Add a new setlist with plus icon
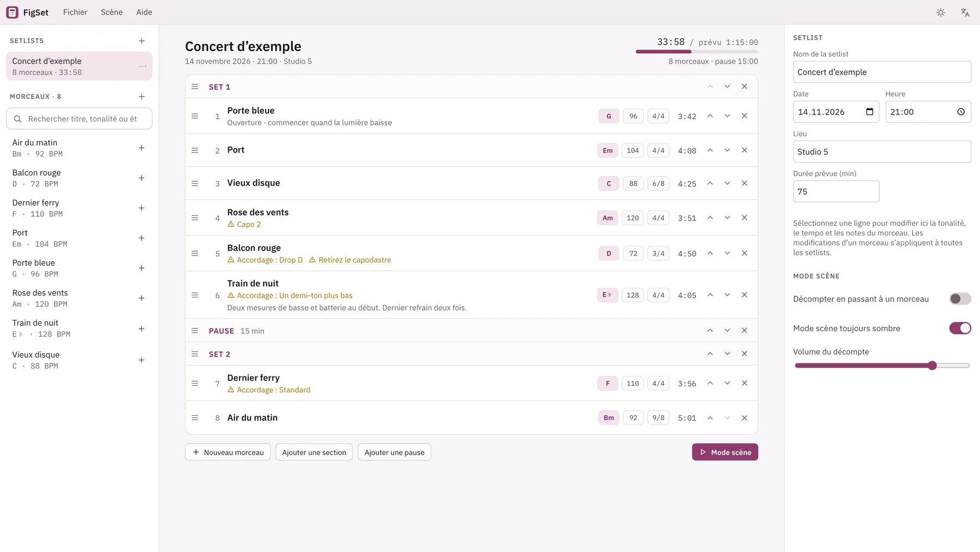The width and height of the screenshot is (980, 552). (x=142, y=41)
